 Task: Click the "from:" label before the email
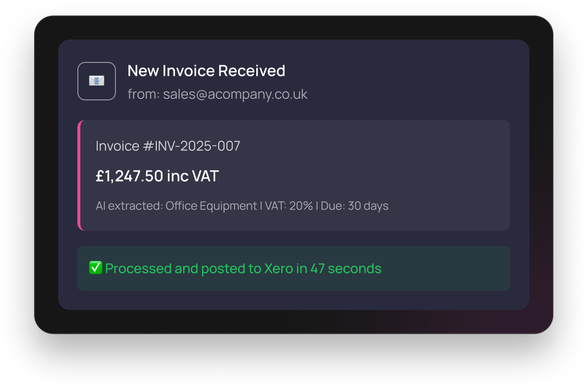[143, 94]
